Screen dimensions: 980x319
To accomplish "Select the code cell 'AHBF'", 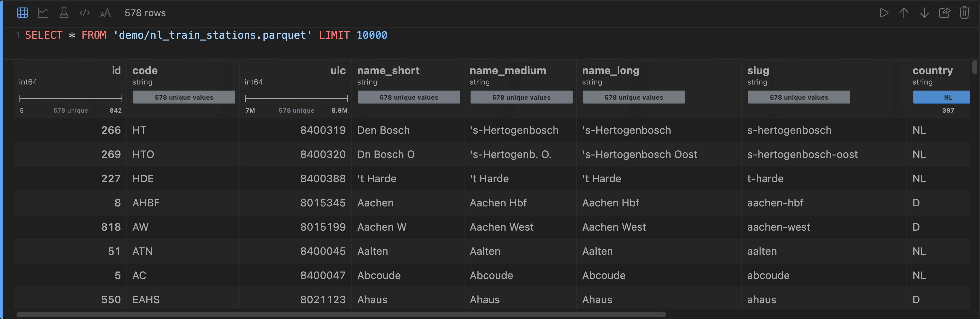I will click(x=146, y=203).
